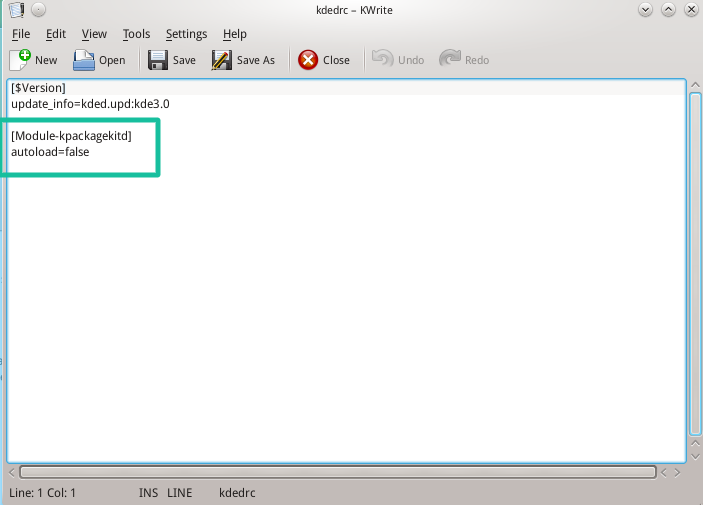Click the round button beside the title bar app icon
The image size is (703, 505).
(39, 9)
